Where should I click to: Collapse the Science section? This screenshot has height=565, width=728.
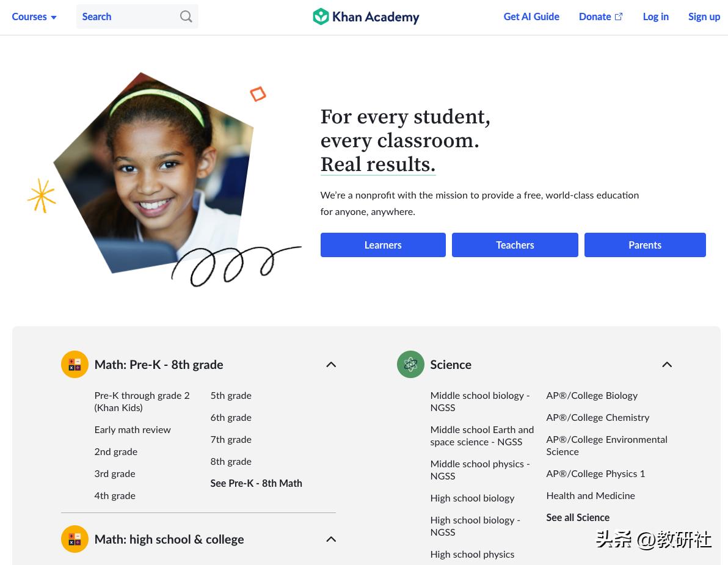(667, 365)
